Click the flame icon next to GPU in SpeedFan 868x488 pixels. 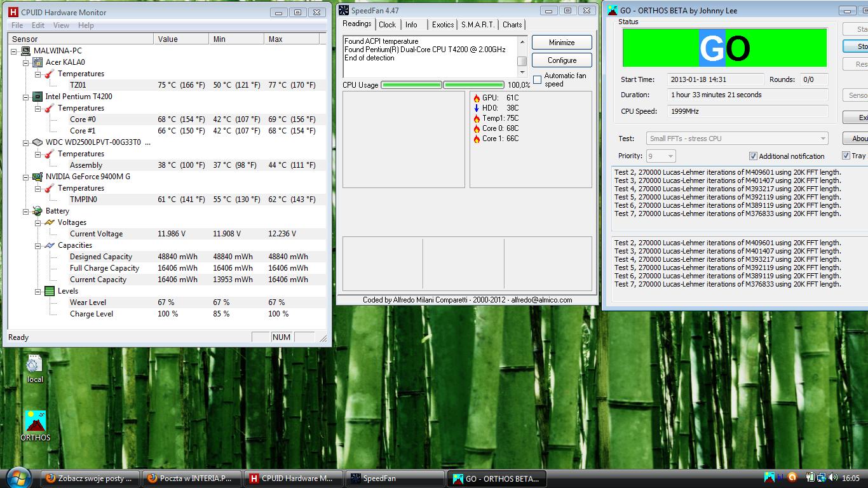click(477, 98)
